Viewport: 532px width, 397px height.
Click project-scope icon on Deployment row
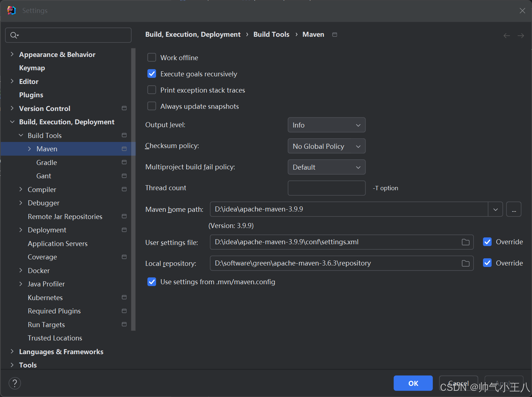tap(124, 230)
